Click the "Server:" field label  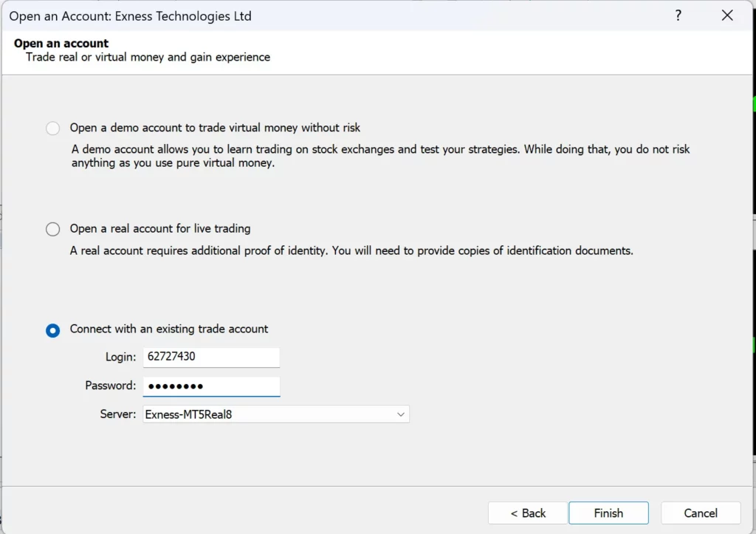[x=118, y=414]
